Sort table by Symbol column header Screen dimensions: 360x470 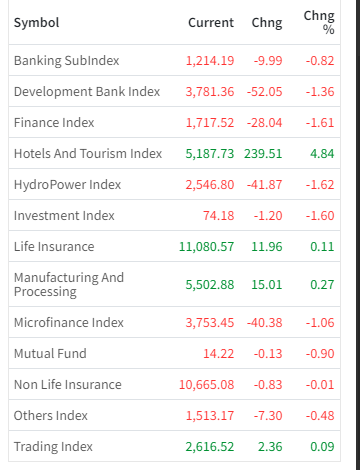(x=36, y=23)
